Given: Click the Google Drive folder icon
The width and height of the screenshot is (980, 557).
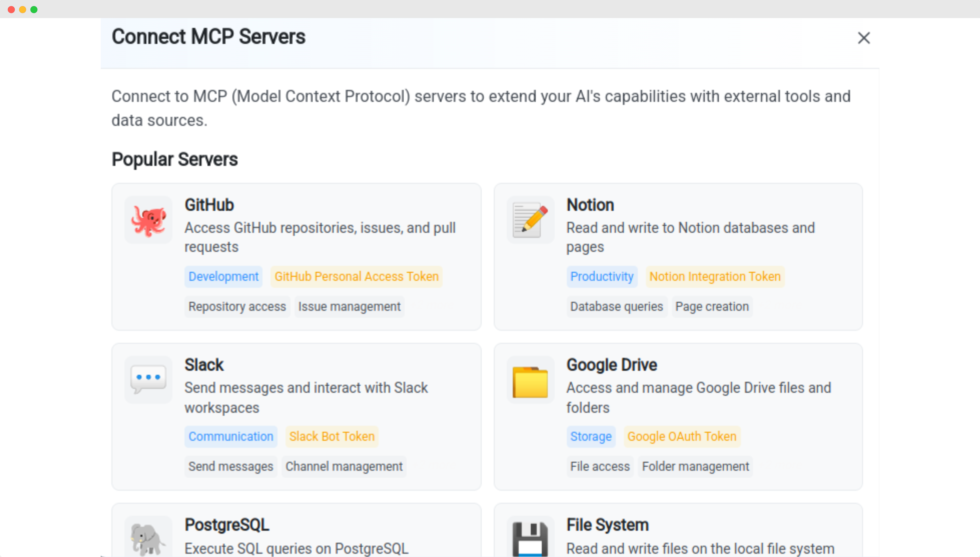Looking at the screenshot, I should pyautogui.click(x=530, y=380).
